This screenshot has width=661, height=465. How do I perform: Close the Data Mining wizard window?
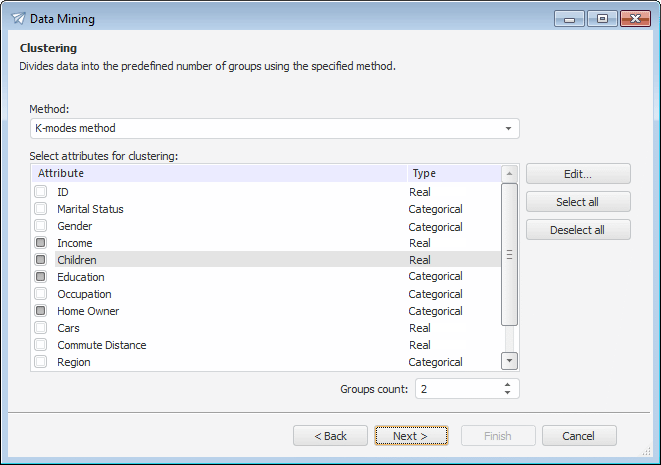(x=635, y=18)
